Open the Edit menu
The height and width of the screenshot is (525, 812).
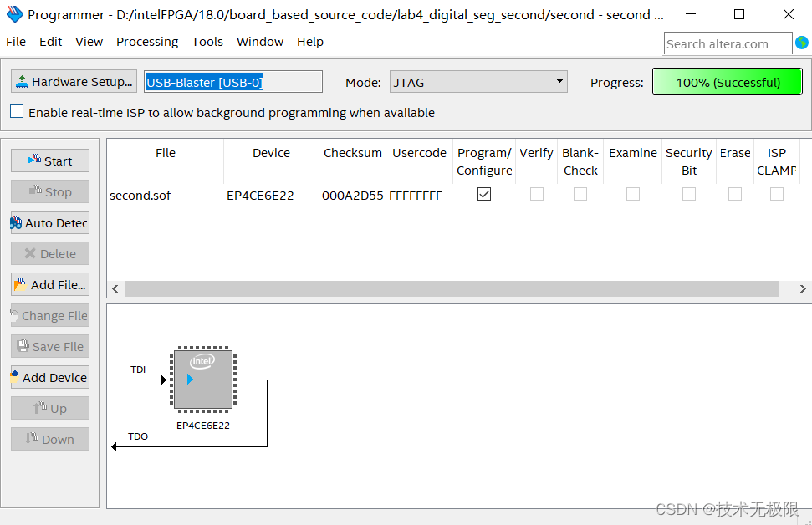coord(51,42)
